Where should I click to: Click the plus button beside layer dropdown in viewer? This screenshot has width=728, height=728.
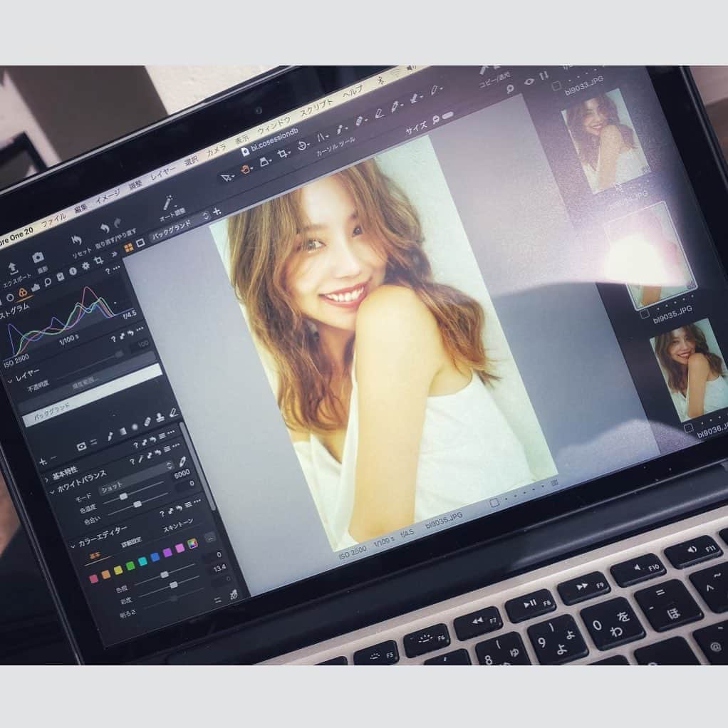(x=217, y=212)
